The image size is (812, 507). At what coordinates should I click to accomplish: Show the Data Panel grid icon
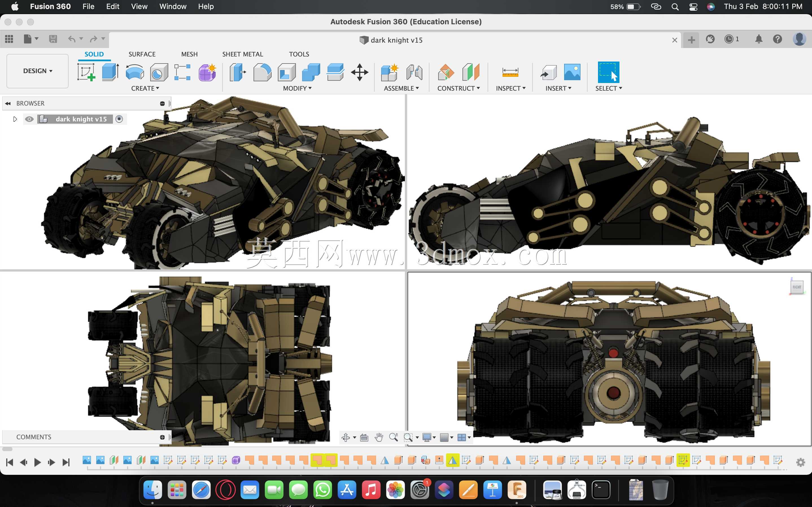coord(9,39)
